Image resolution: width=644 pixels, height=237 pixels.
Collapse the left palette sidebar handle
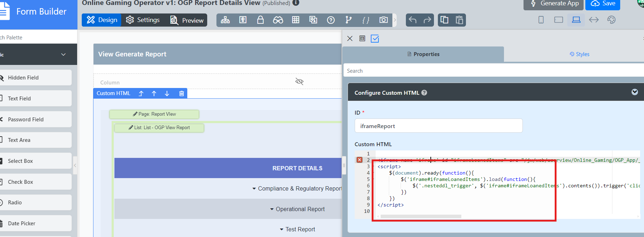tap(75, 165)
